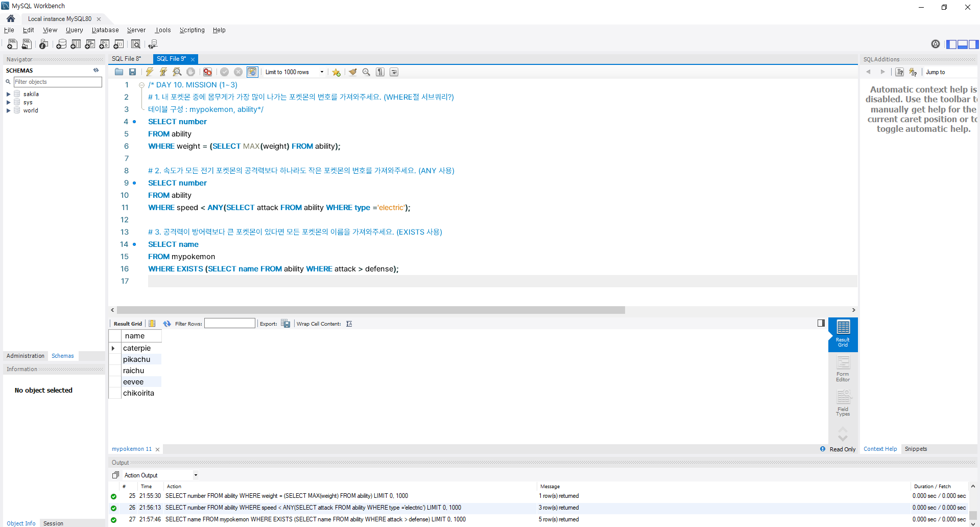Viewport: 980px width, 527px height.
Task: Open the Query menu
Action: point(74,30)
